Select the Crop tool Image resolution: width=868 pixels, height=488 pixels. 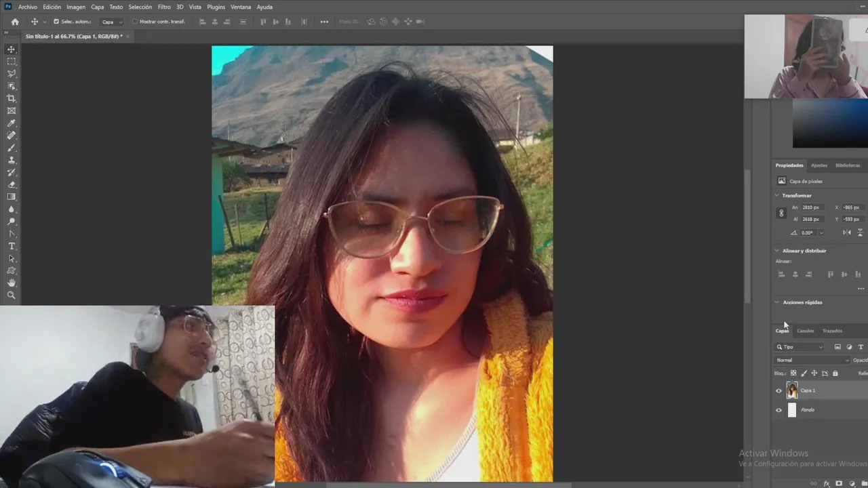(x=12, y=98)
